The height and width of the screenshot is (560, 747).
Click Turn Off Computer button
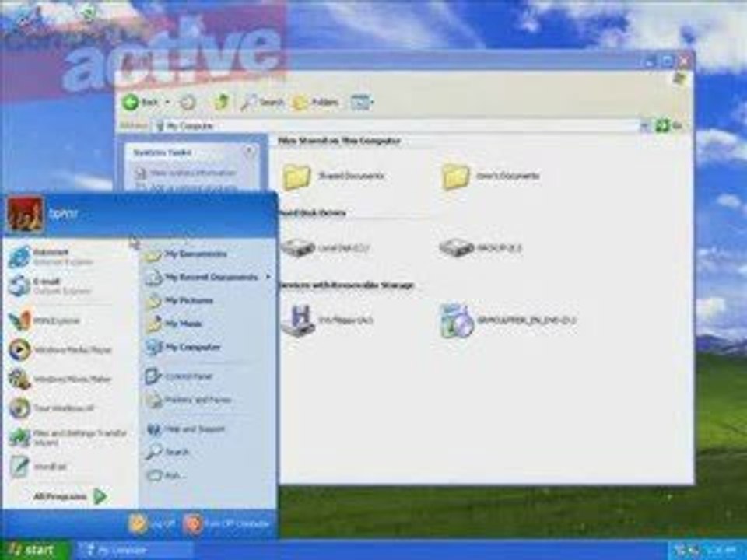click(226, 523)
